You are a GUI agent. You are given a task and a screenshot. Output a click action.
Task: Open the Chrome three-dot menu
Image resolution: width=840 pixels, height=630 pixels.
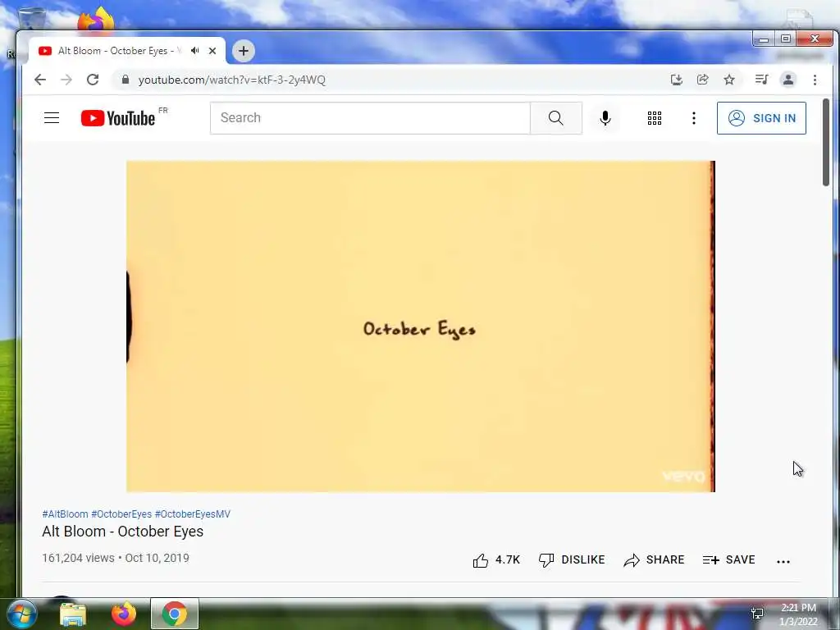point(815,80)
